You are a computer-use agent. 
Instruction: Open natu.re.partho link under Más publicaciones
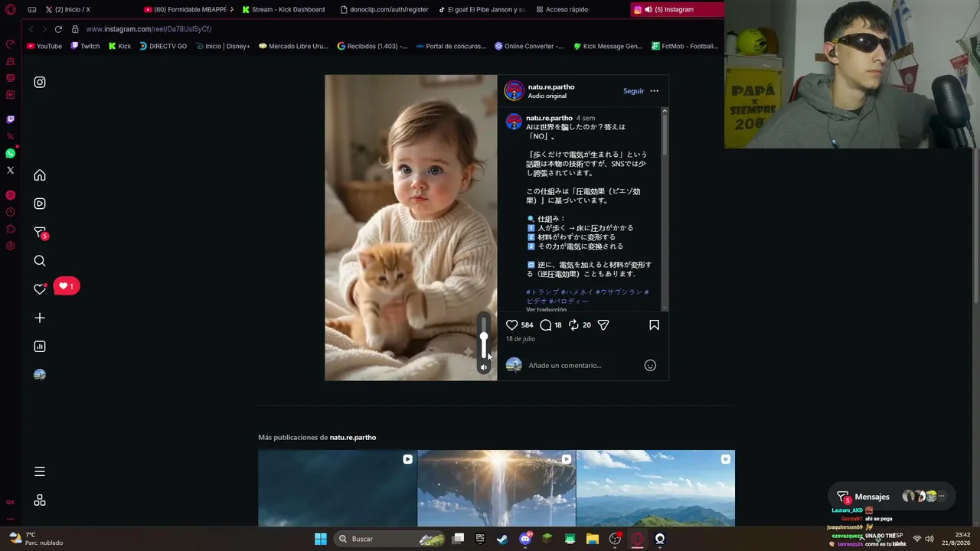click(x=353, y=438)
